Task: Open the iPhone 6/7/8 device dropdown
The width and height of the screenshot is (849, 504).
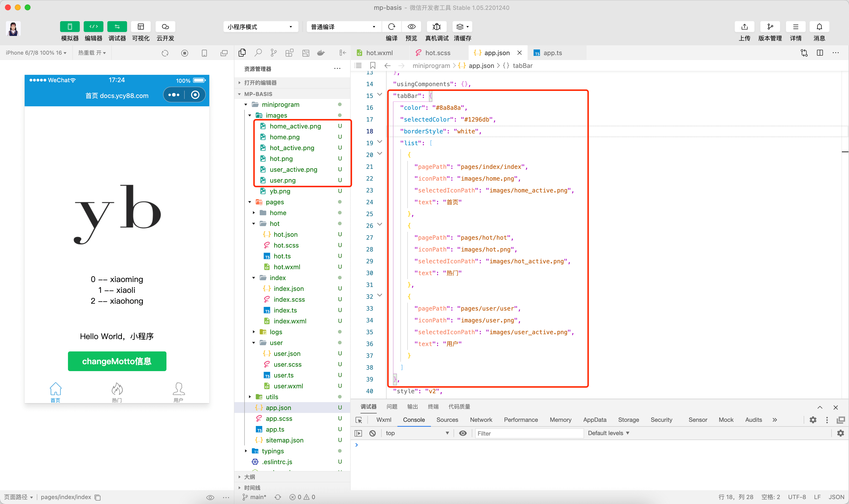Action: point(36,53)
